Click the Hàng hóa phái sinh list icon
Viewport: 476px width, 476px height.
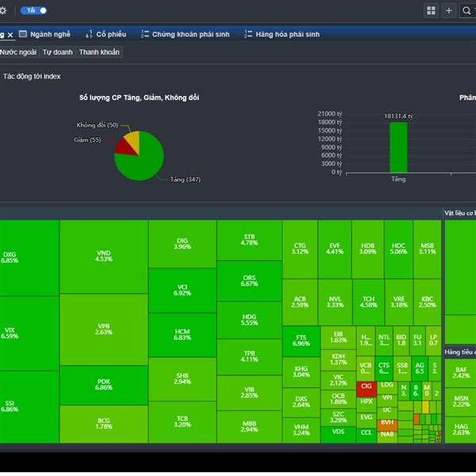pos(248,34)
